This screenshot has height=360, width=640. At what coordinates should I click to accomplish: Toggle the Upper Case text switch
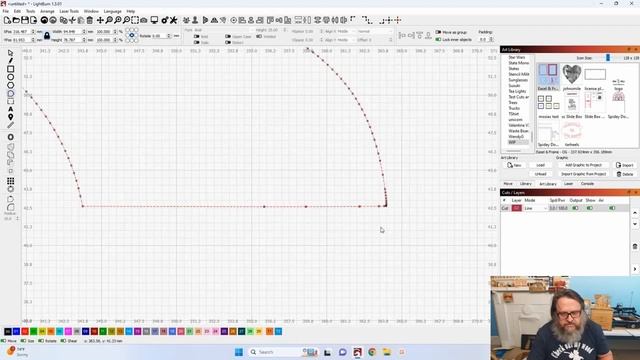pyautogui.click(x=228, y=36)
